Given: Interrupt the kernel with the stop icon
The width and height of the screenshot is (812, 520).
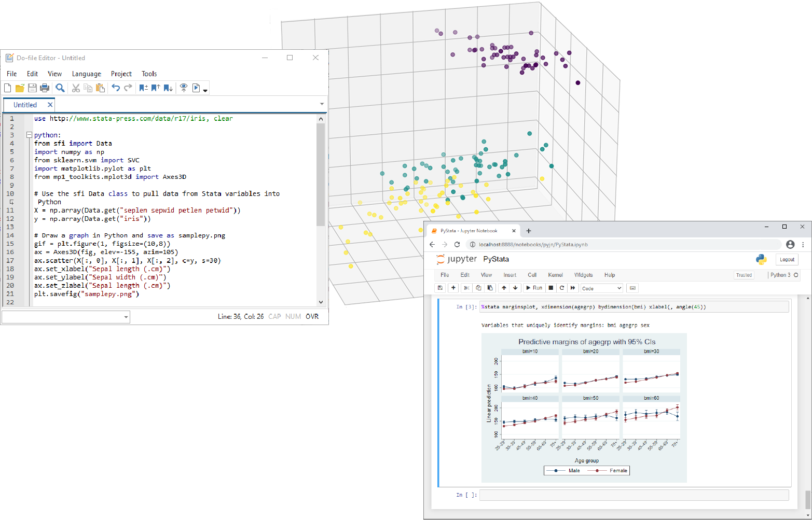Looking at the screenshot, I should point(551,288).
